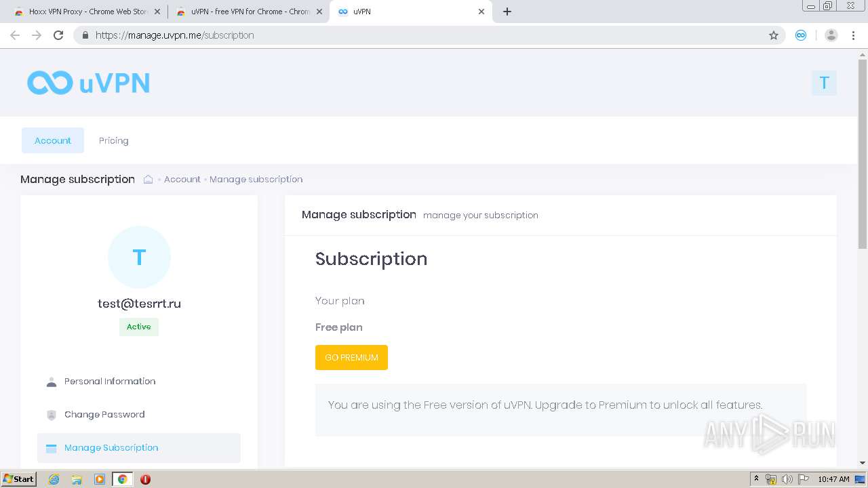The height and width of the screenshot is (488, 868).
Task: Click the site lock security icon
Action: (x=85, y=35)
